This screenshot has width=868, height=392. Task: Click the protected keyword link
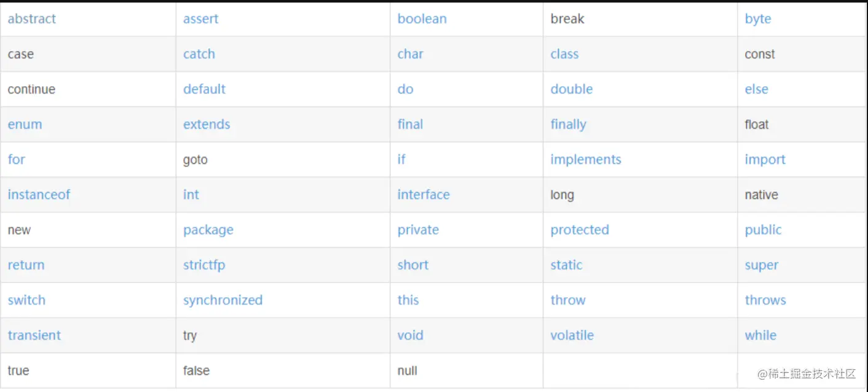580,230
